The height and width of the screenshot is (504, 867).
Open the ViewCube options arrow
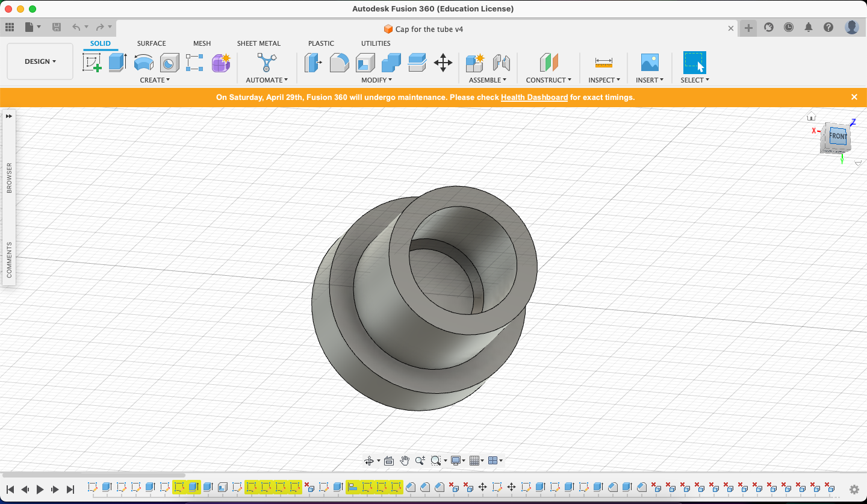tap(858, 163)
